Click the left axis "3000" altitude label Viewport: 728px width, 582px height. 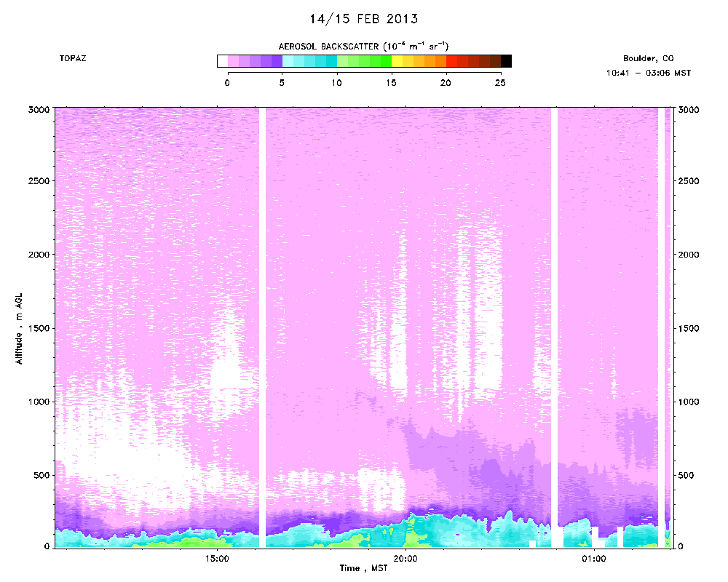click(39, 110)
